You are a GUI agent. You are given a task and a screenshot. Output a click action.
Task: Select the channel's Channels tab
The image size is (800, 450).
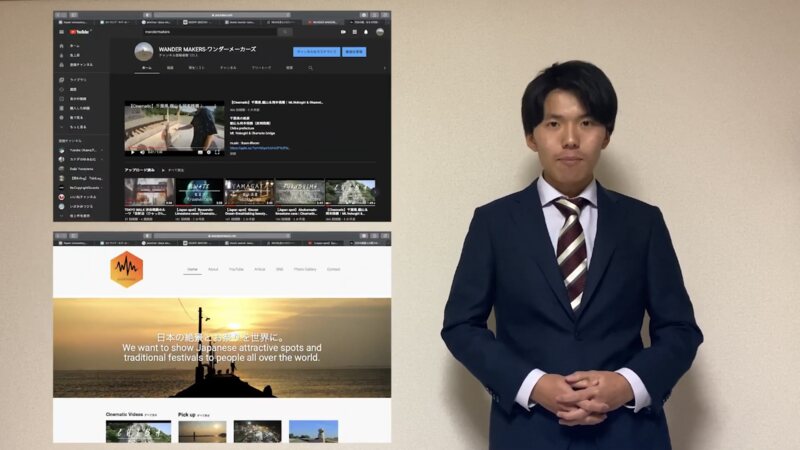click(x=228, y=68)
